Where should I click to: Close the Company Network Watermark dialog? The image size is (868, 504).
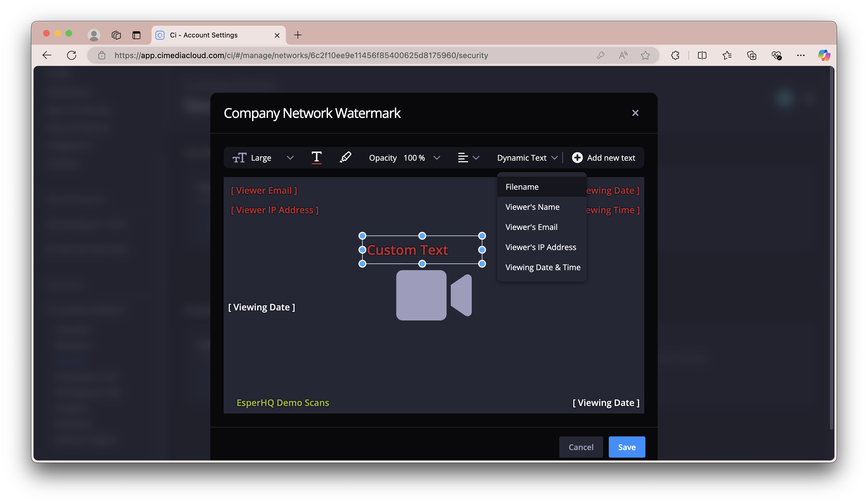(x=635, y=113)
